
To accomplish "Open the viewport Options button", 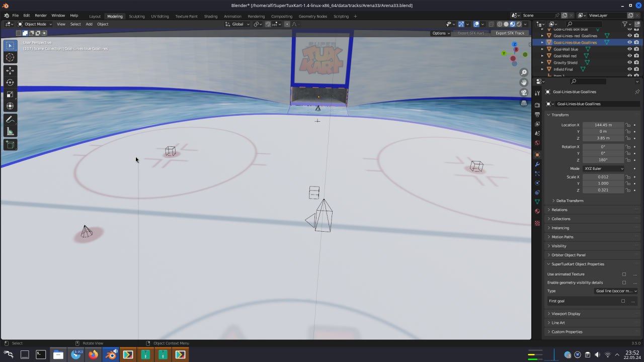I will click(441, 33).
